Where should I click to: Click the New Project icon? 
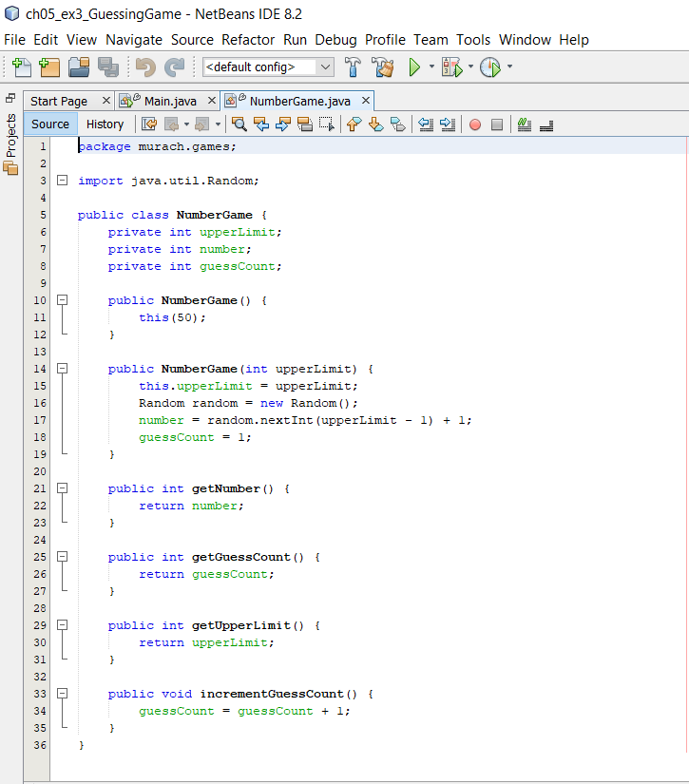tap(49, 67)
